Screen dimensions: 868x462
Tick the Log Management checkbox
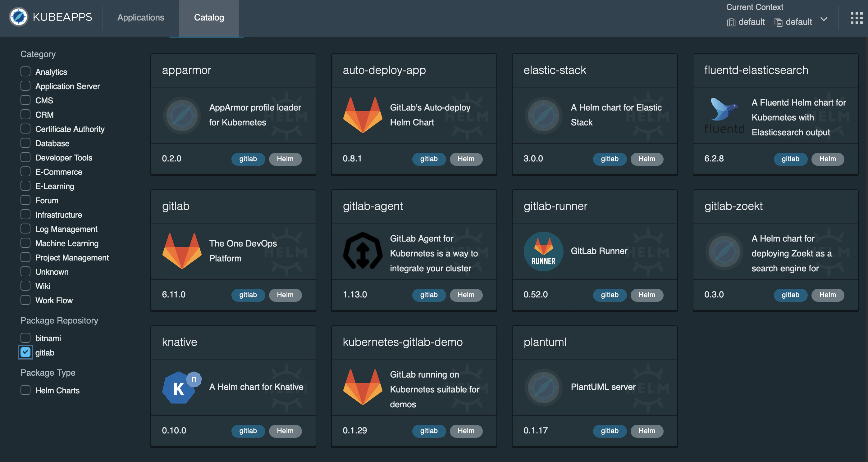tap(25, 229)
